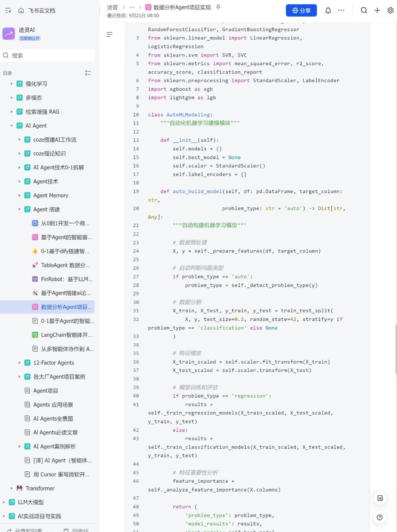The width and height of the screenshot is (397, 532).
Task: Collapse all catalog items with the 目录 list icon
Action: click(88, 73)
